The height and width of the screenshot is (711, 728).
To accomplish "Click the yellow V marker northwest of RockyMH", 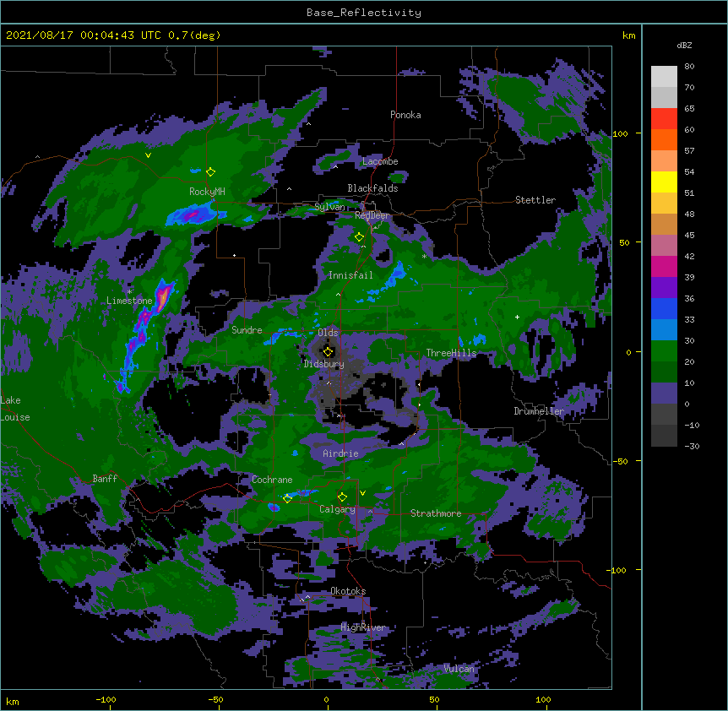I will [x=148, y=155].
